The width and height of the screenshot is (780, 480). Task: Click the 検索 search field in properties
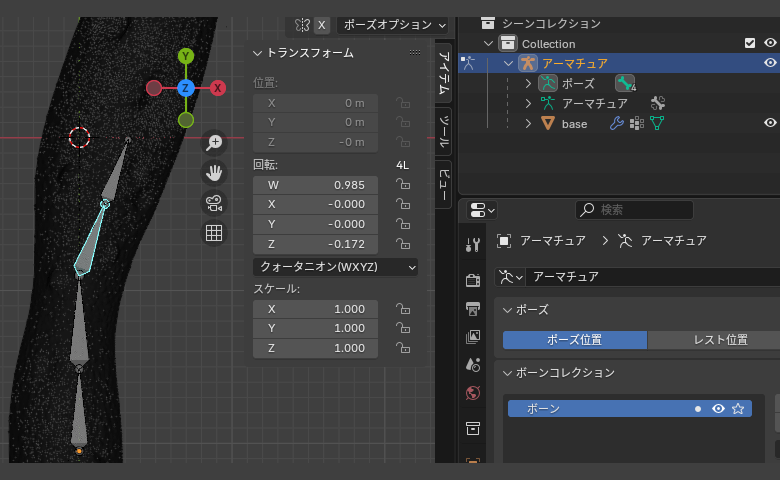[x=634, y=210]
